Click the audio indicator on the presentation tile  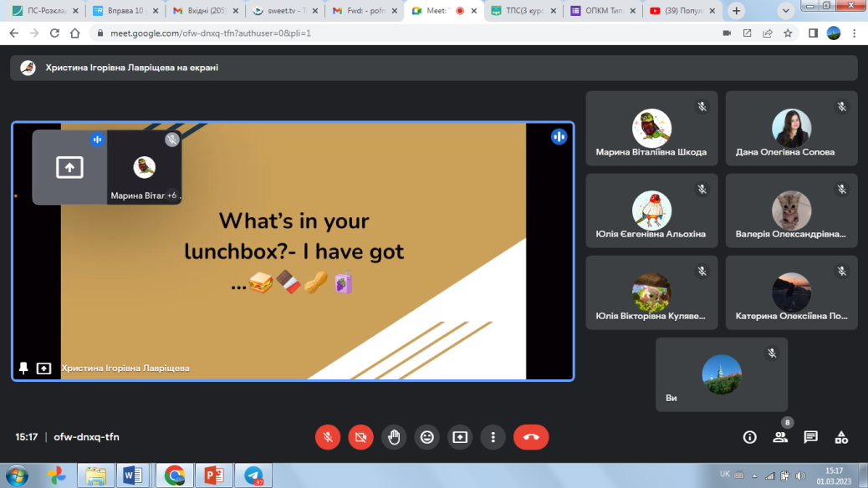point(559,137)
